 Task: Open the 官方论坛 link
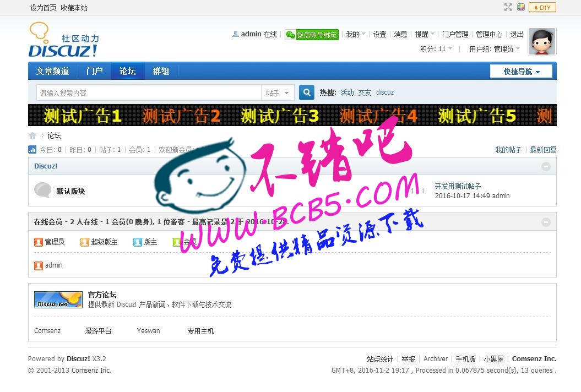pos(102,295)
